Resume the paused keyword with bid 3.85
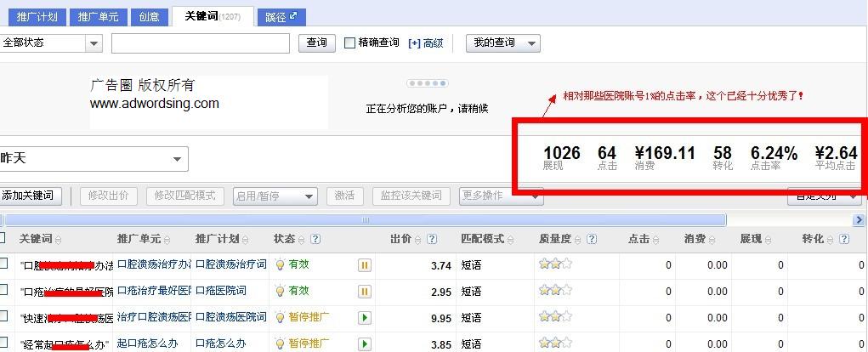This screenshot has width=868, height=352. [365, 344]
